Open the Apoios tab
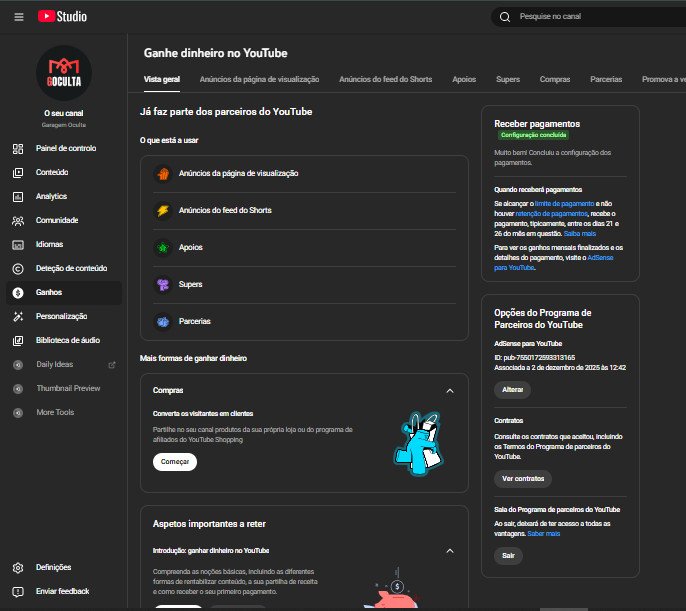The height and width of the screenshot is (611, 686). 464,79
